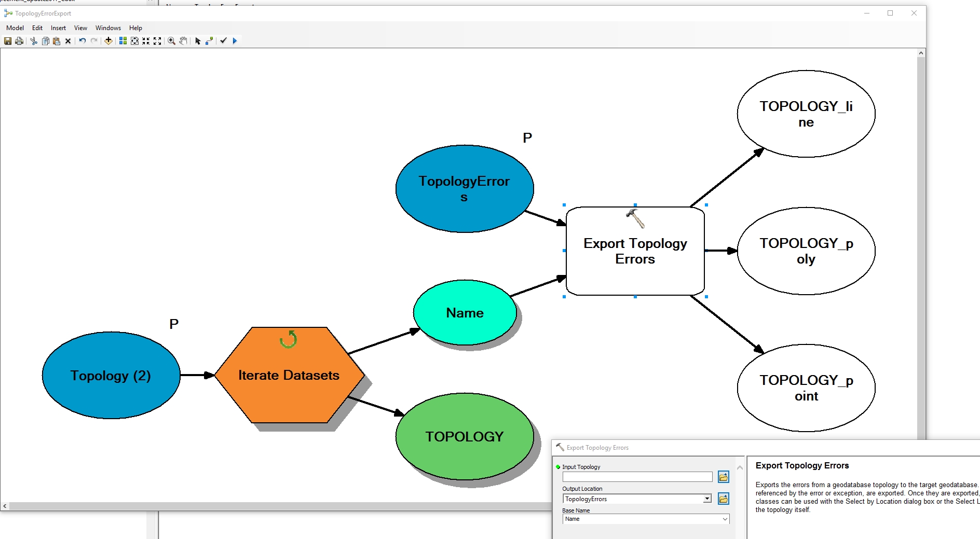This screenshot has height=539, width=980.
Task: Activate the Connect tool
Action: click(209, 41)
